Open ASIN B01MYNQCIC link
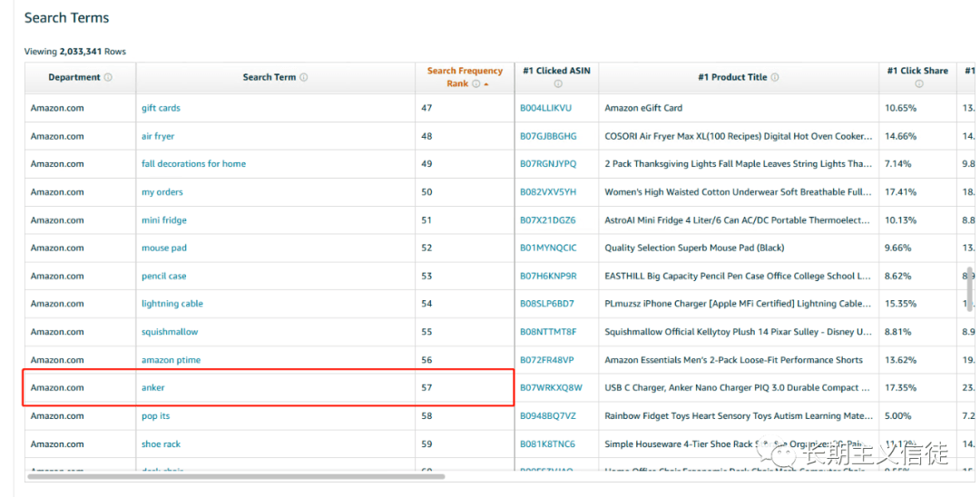980x497 pixels. tap(548, 248)
